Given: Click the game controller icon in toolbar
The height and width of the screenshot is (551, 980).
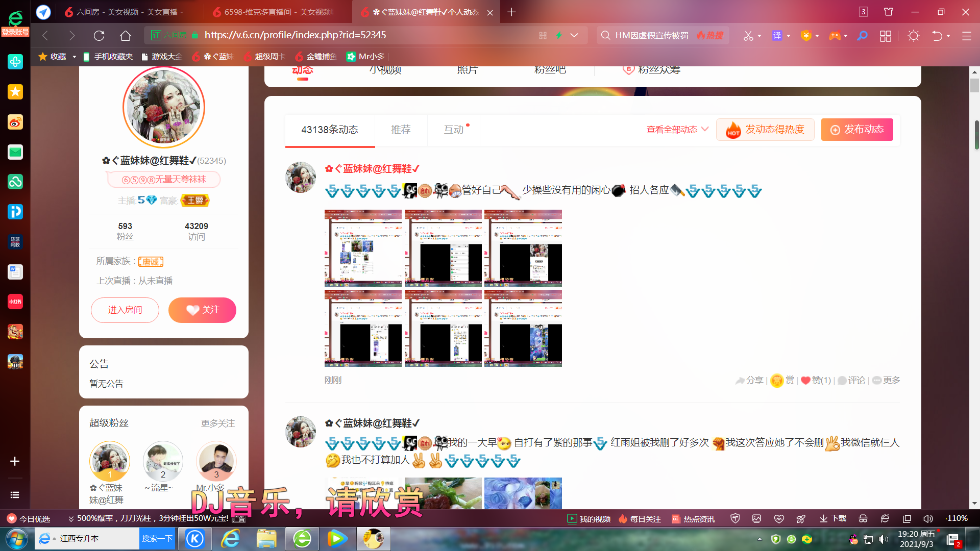Looking at the screenshot, I should (835, 35).
